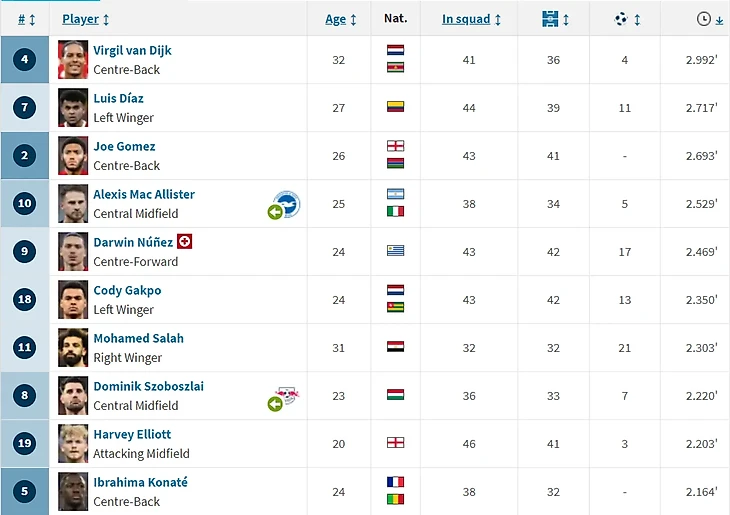Click the Colombia flag in Luis Díaz's row
The image size is (730, 515).
395,107
